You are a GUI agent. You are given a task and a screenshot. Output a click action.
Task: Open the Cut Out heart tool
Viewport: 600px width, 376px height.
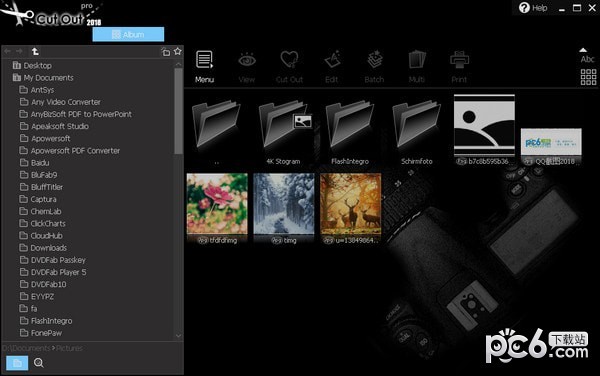pyautogui.click(x=289, y=66)
